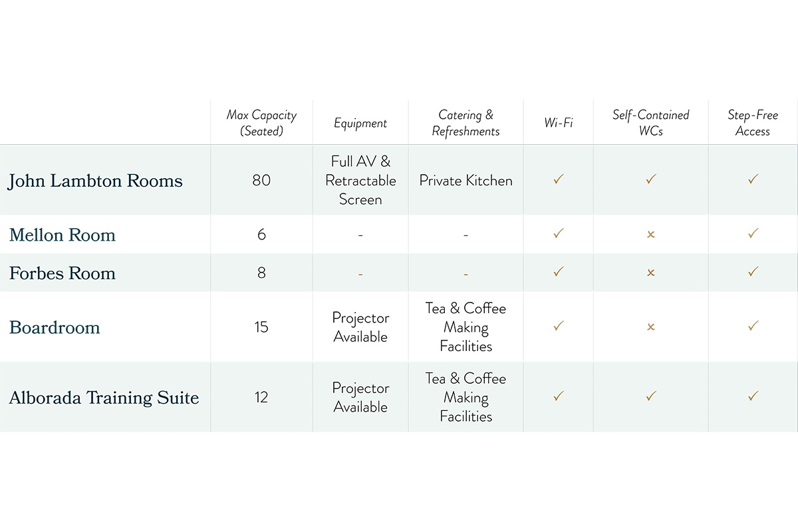Click the Boardroom capacity value 15
The width and height of the screenshot is (798, 532).
coord(261,327)
